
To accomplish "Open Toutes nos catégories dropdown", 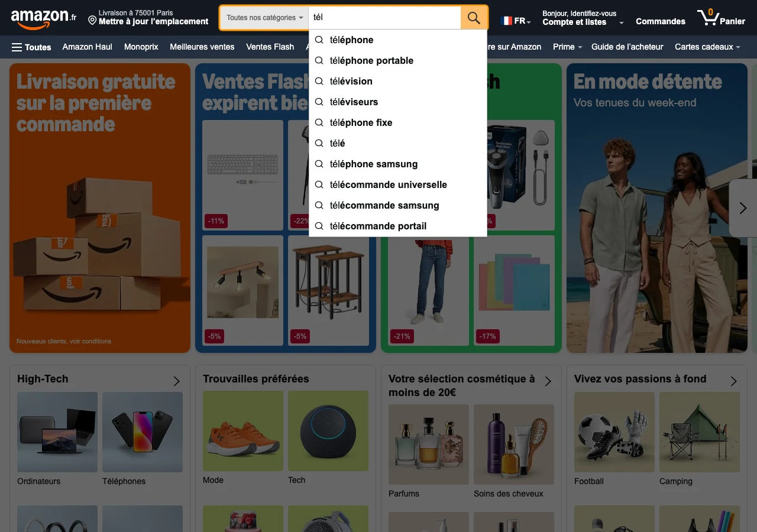I will click(264, 18).
